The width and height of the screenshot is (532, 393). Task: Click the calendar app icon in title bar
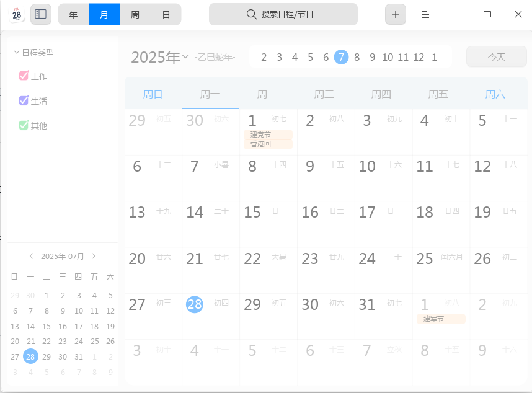point(17,15)
